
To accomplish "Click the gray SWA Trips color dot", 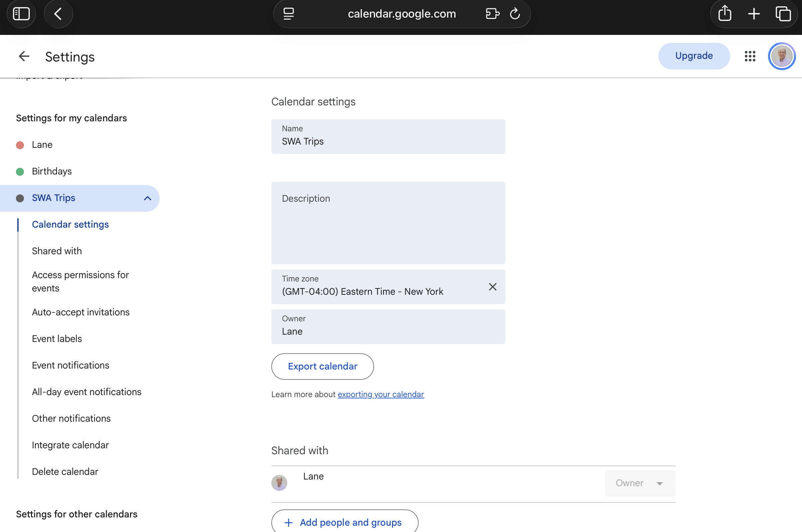I will 20,198.
